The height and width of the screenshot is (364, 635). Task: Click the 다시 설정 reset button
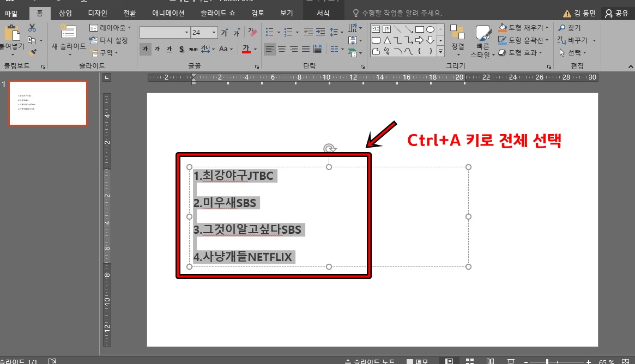108,40
